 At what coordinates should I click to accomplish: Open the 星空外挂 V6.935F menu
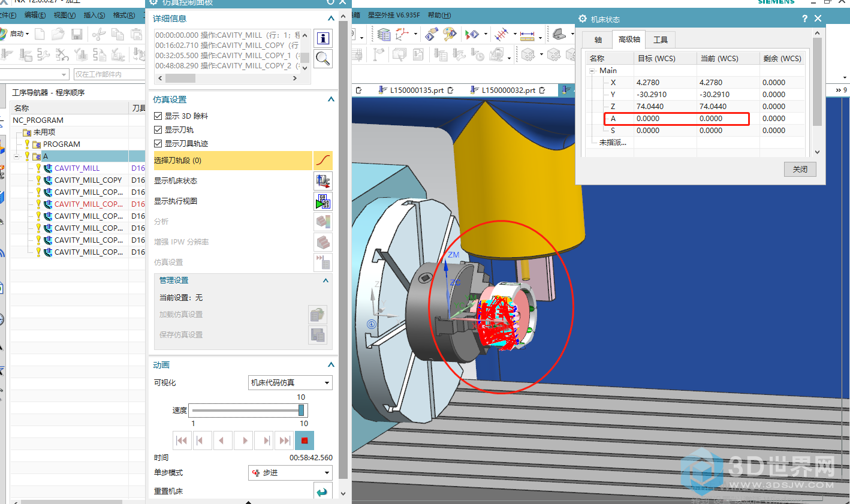click(394, 15)
